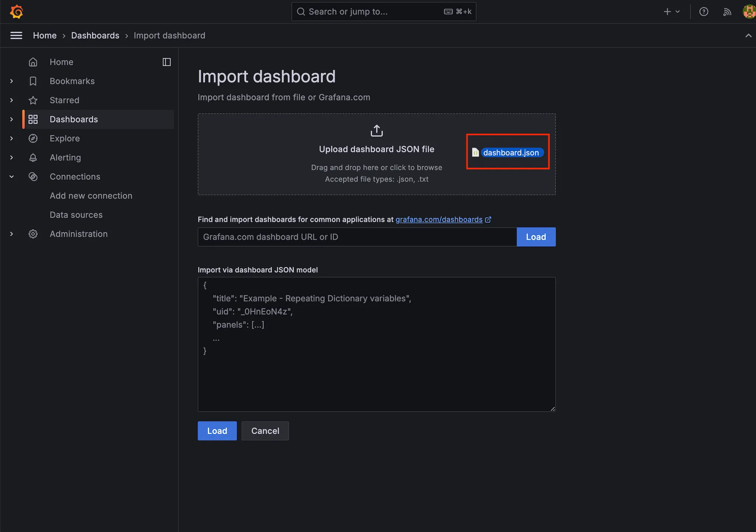Open the help question mark icon

tap(704, 12)
